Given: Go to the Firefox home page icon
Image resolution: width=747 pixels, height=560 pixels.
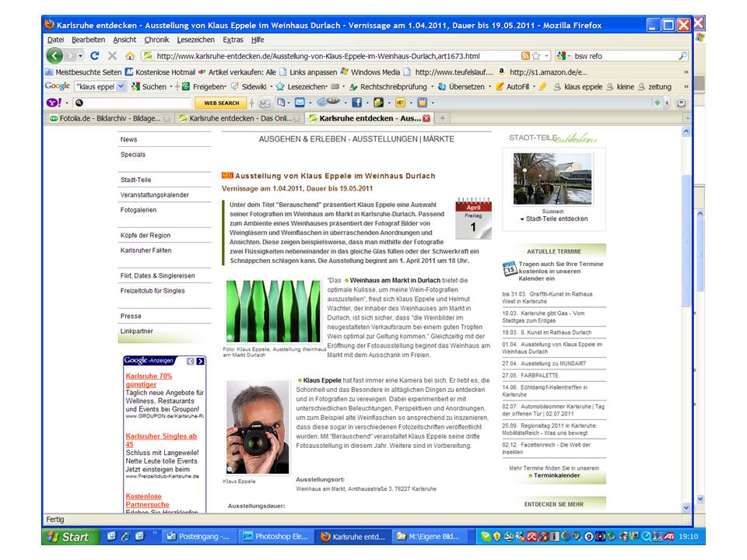Looking at the screenshot, I should (129, 56).
